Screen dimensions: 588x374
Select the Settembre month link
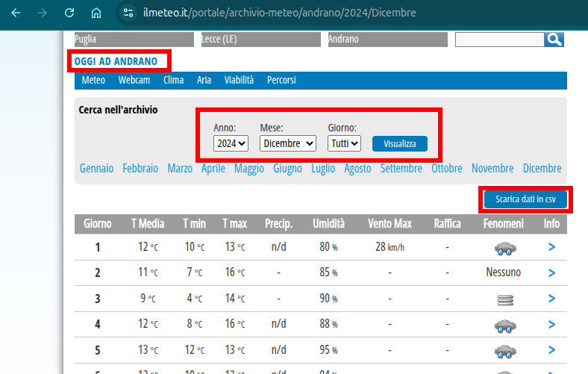pyautogui.click(x=401, y=169)
